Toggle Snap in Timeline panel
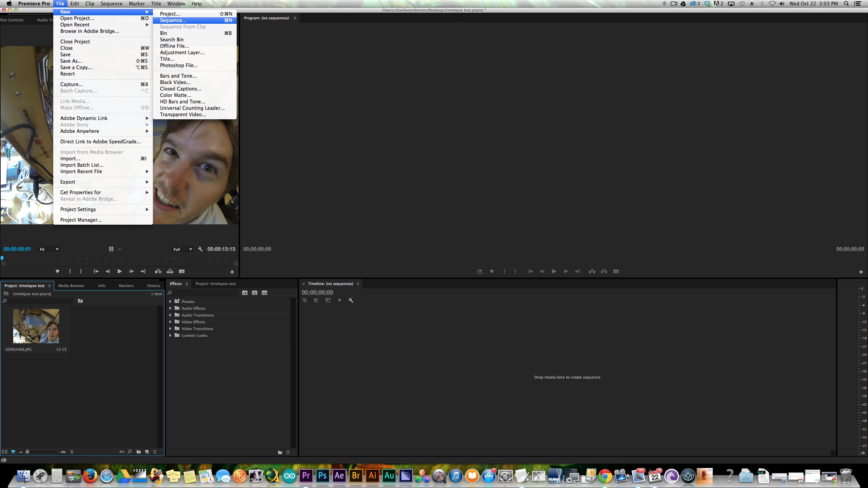Screen dimensions: 868x488 [316, 300]
